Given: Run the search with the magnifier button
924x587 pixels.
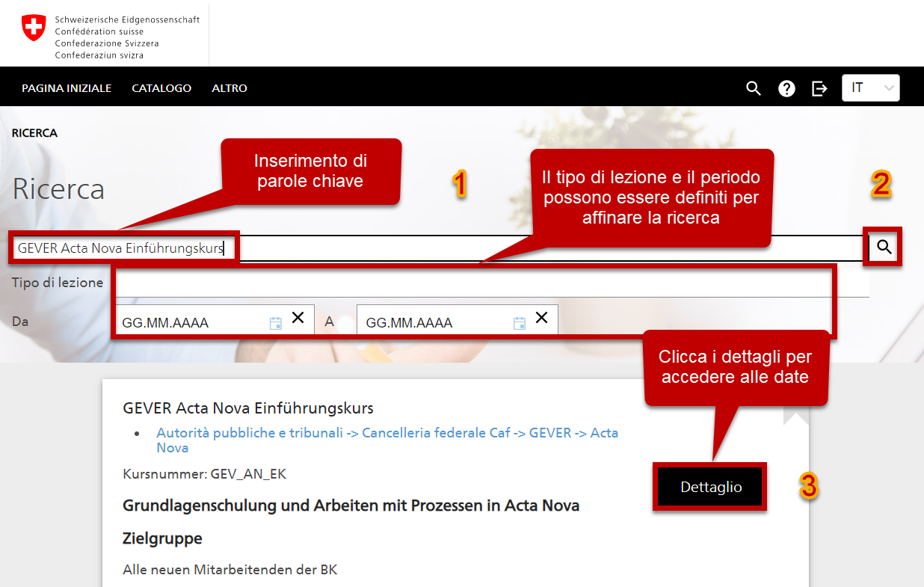Looking at the screenshot, I should click(x=884, y=248).
